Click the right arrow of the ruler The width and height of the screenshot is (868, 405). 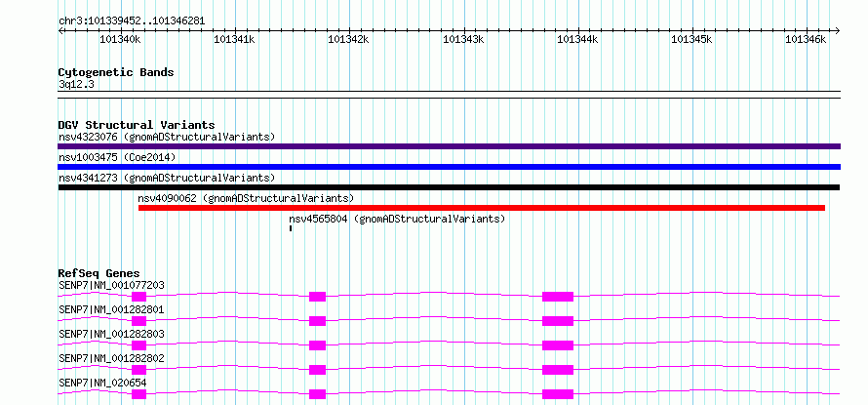pos(838,30)
